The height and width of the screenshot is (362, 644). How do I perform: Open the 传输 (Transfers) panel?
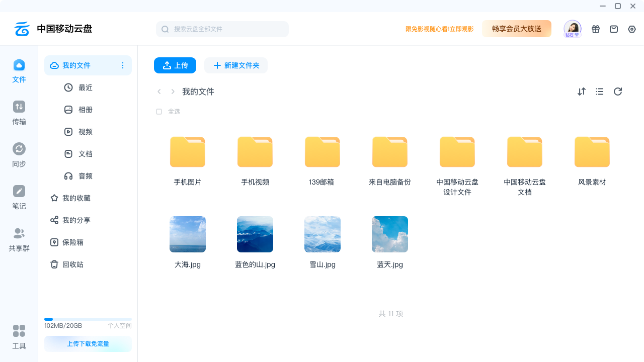pyautogui.click(x=19, y=113)
